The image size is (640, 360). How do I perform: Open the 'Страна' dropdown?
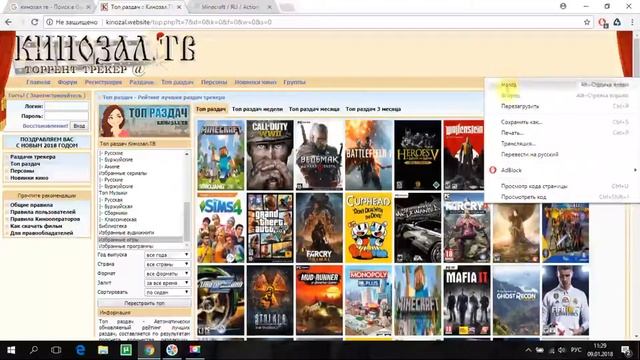coord(167,264)
